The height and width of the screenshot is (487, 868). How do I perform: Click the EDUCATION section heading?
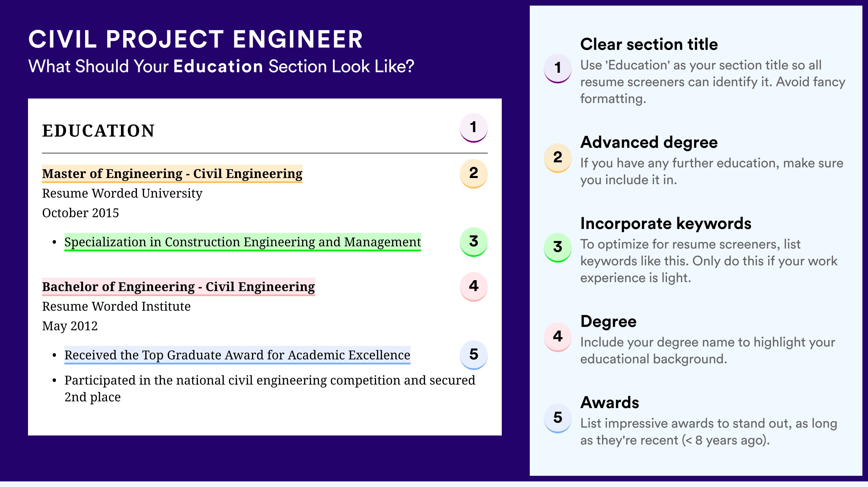[x=98, y=131]
